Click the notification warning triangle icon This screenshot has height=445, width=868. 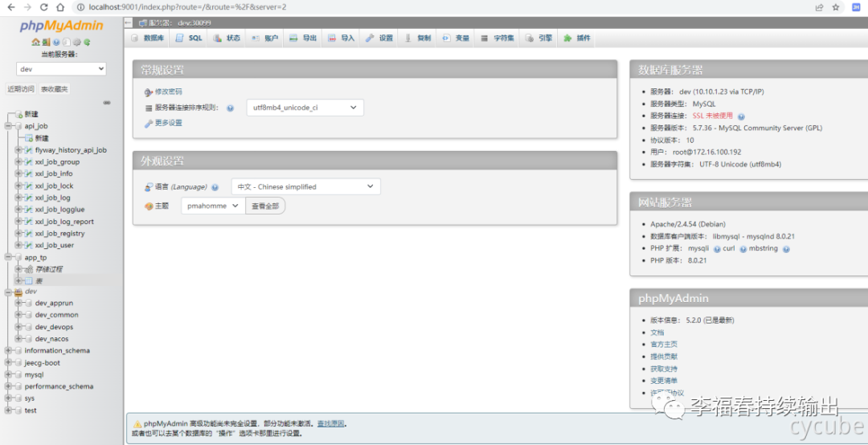tap(137, 423)
